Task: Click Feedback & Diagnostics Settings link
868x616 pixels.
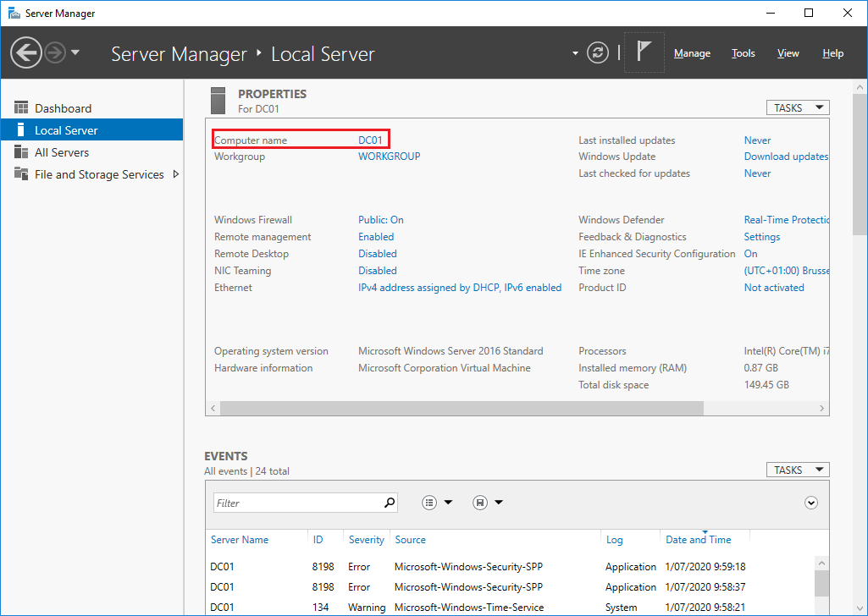Action: tap(761, 237)
